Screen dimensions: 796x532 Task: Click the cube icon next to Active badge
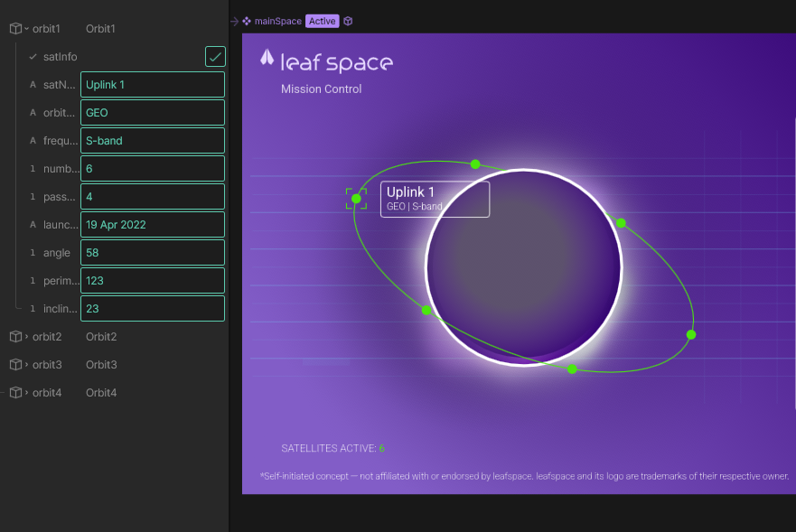click(348, 21)
